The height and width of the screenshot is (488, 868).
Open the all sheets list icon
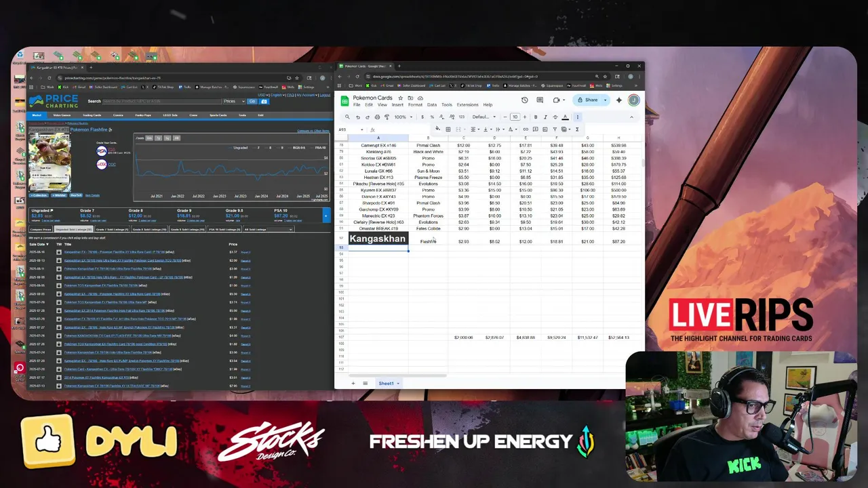pyautogui.click(x=365, y=384)
